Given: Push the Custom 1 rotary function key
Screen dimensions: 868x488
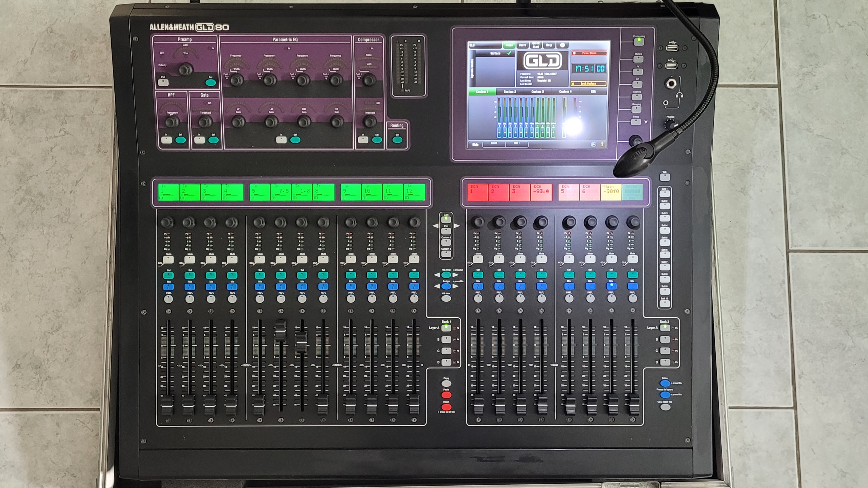Looking at the screenshot, I should tap(446, 242).
